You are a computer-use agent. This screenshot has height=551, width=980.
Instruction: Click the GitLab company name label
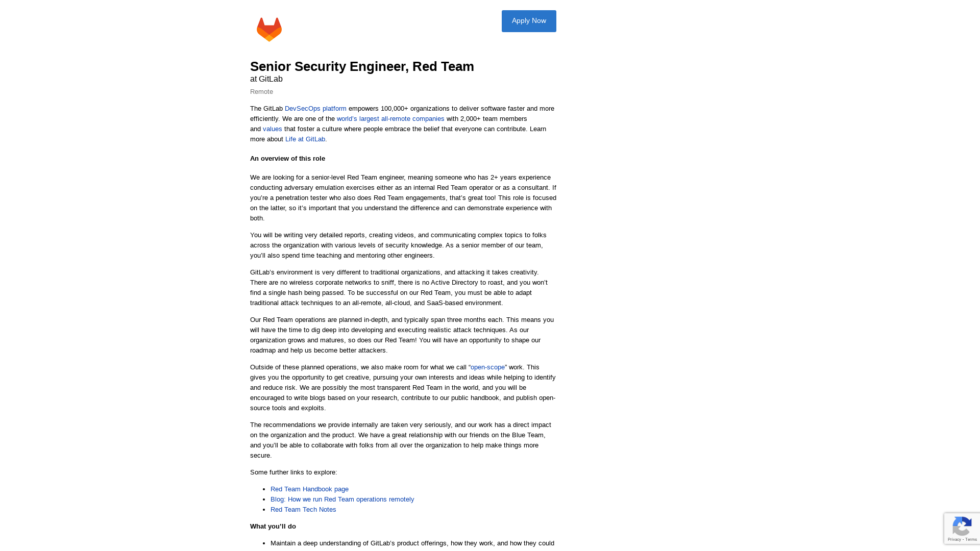[271, 79]
